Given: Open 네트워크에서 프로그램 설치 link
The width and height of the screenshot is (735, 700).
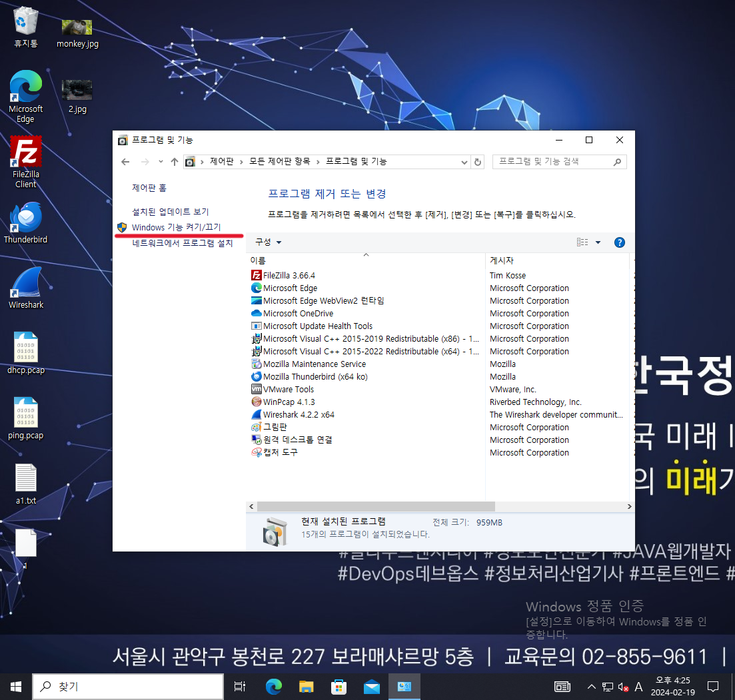Looking at the screenshot, I should pyautogui.click(x=183, y=243).
